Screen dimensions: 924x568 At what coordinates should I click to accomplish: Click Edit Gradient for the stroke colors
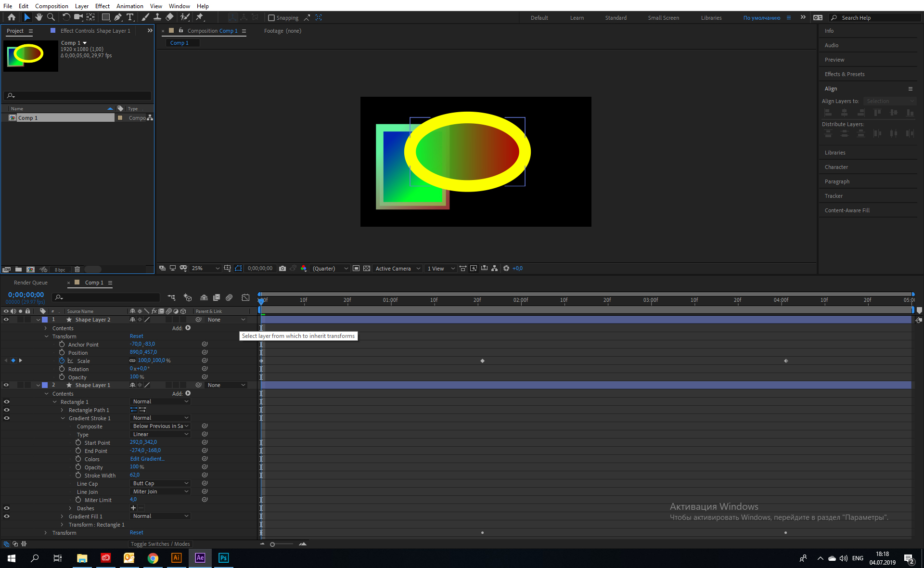tap(147, 459)
